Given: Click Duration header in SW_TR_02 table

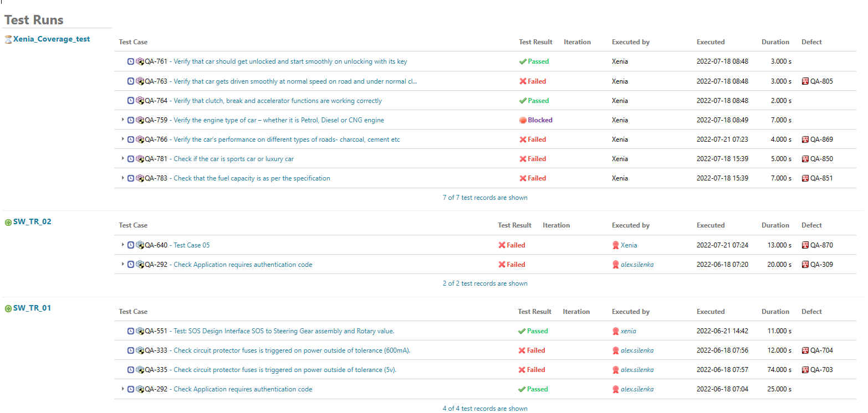Looking at the screenshot, I should tap(775, 225).
